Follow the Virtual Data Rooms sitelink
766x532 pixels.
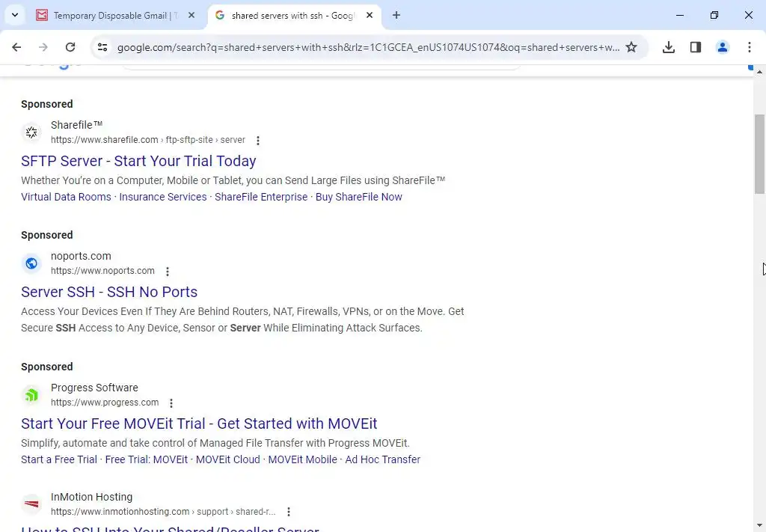[66, 197]
